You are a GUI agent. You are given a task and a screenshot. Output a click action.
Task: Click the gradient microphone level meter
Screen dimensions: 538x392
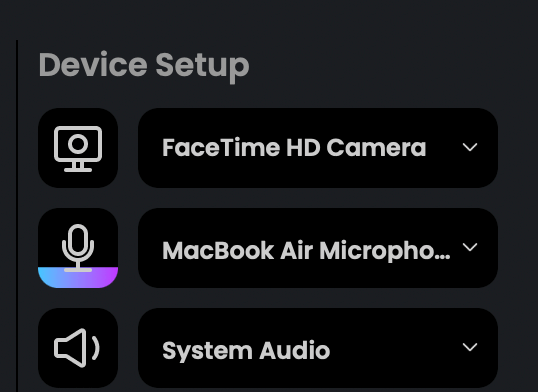78,277
